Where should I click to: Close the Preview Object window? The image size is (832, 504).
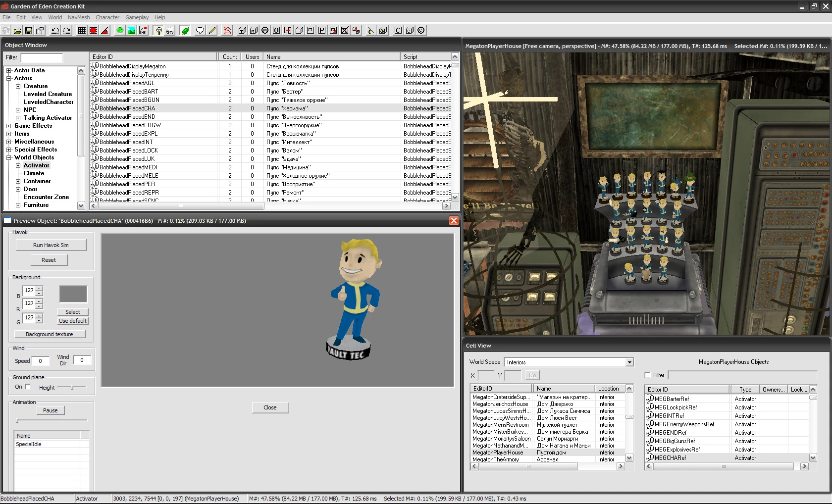[454, 221]
